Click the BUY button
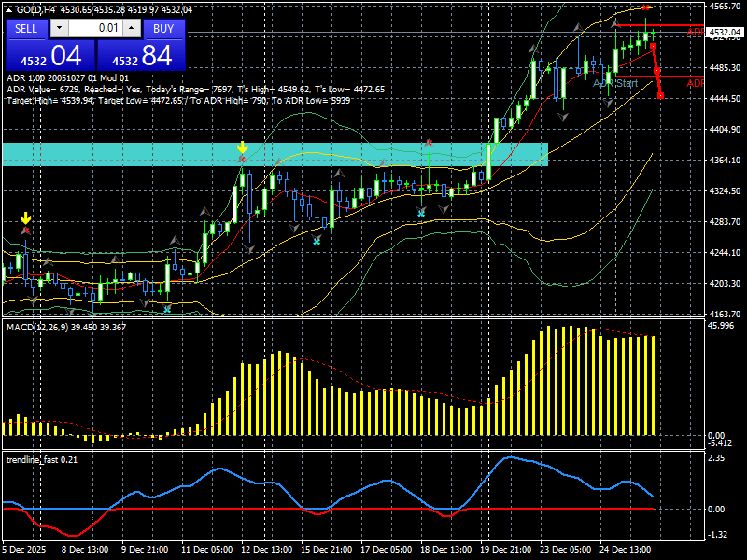 [163, 29]
